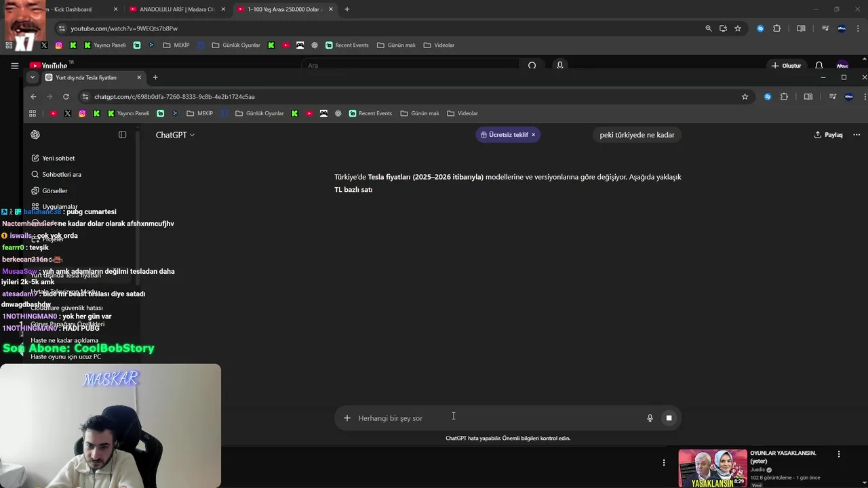
Task: Open Yayıncı Paneli bookmark in the ChatGPT window
Action: (127, 113)
